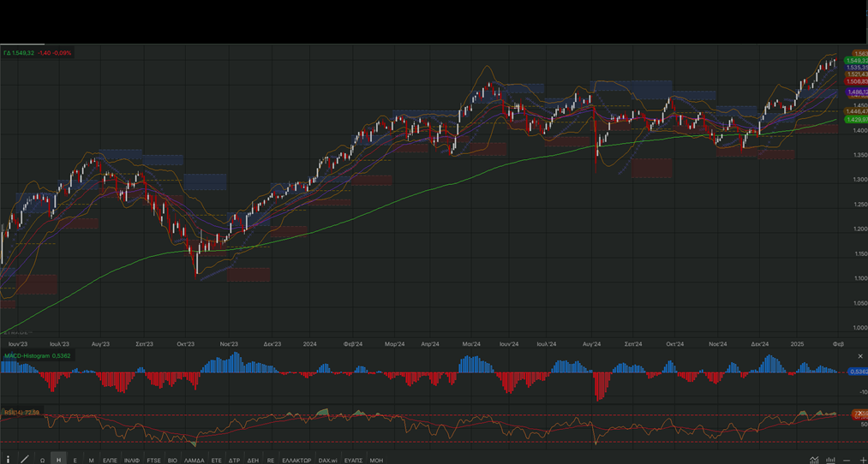Open the chart type bars icon
868x464 pixels.
(x=830, y=460)
